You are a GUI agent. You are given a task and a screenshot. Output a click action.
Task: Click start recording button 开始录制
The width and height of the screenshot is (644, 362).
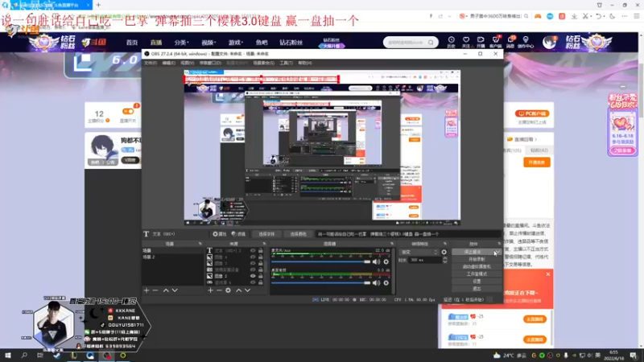[x=477, y=259]
